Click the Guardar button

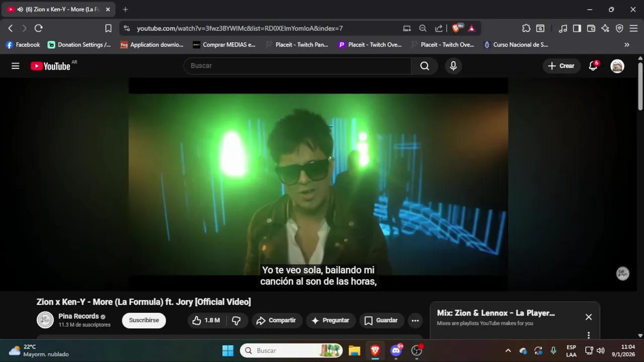381,320
